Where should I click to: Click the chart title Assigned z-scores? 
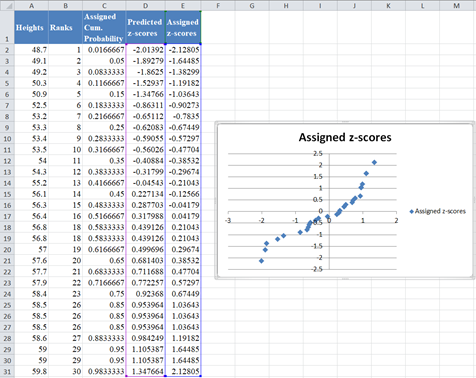tap(345, 137)
